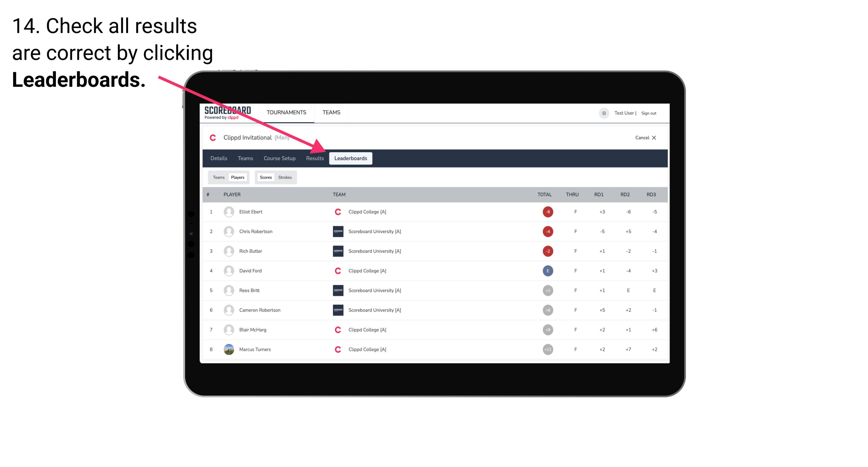Click the Scoreboard University team icon row 2

tap(336, 231)
